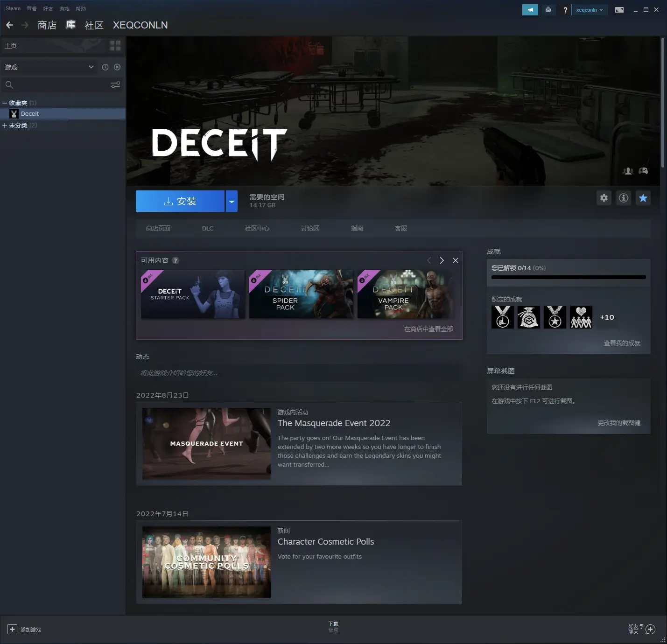Screen dimensions: 667x644
Task: Click the money bag achievement icon
Action: point(529,317)
